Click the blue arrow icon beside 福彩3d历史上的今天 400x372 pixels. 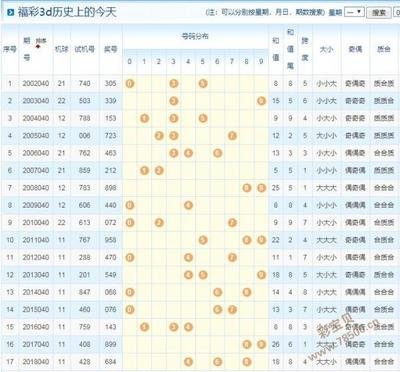(10, 12)
